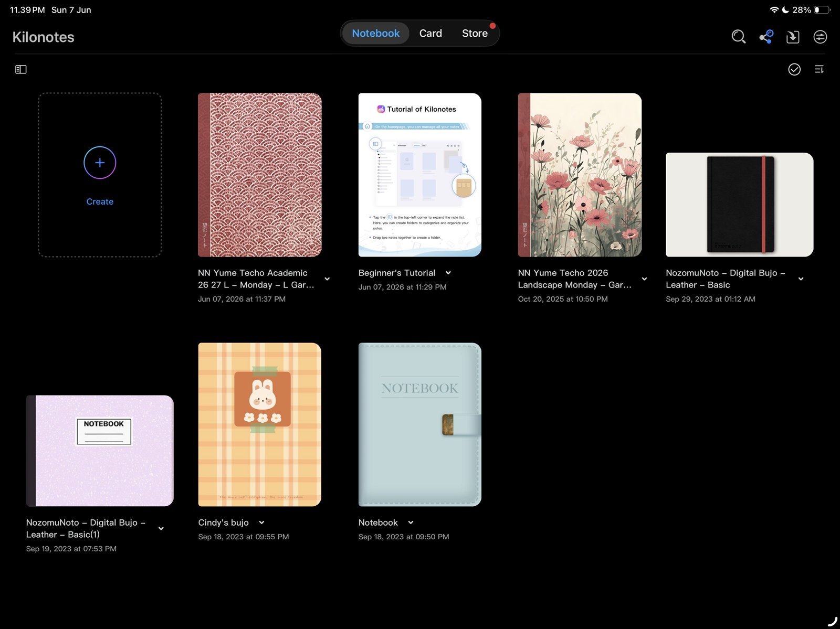The width and height of the screenshot is (840, 629).
Task: Open the blue leather NOTEBOOK cover
Action: pyautogui.click(x=420, y=424)
